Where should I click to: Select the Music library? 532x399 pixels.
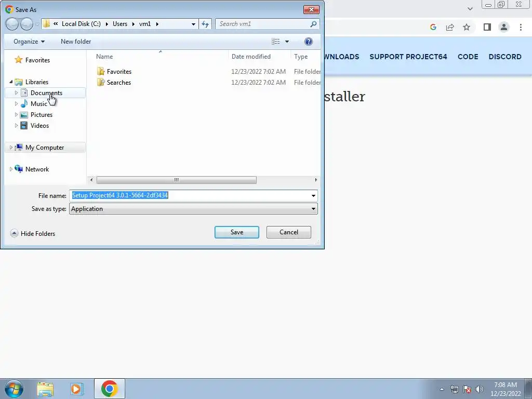point(38,103)
